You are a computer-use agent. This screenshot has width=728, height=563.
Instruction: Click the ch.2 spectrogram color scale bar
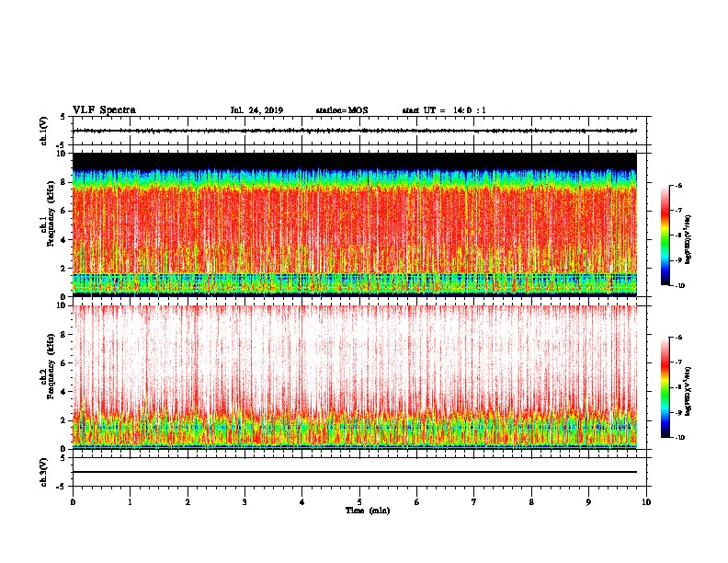[665, 387]
